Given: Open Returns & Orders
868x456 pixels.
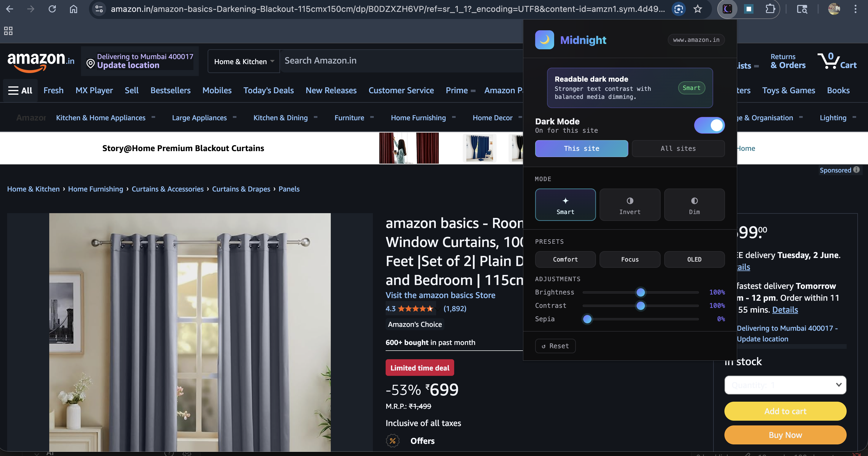Looking at the screenshot, I should 788,61.
